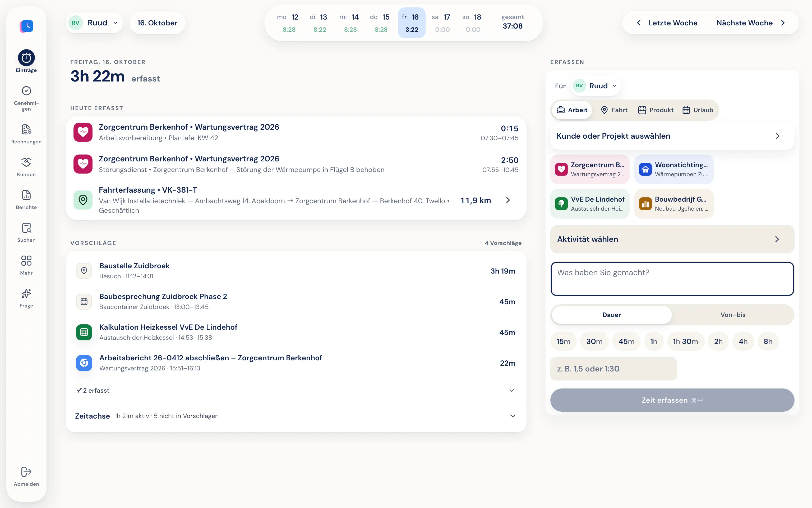Select Dauer input mode

[x=611, y=315]
